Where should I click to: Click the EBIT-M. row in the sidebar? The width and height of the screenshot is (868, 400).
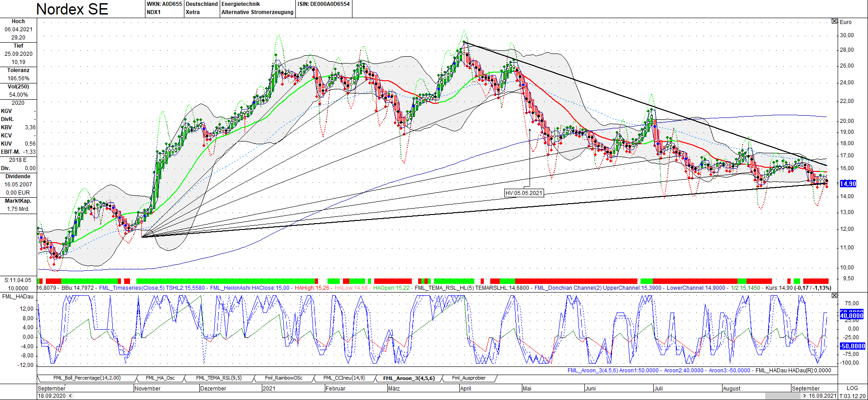pyautogui.click(x=18, y=152)
